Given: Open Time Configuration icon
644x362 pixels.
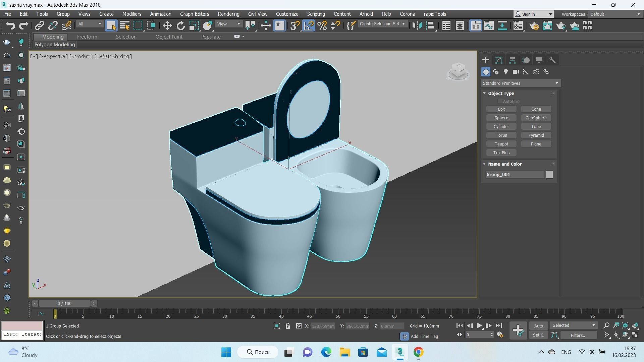Looking at the screenshot, I should point(500,335).
